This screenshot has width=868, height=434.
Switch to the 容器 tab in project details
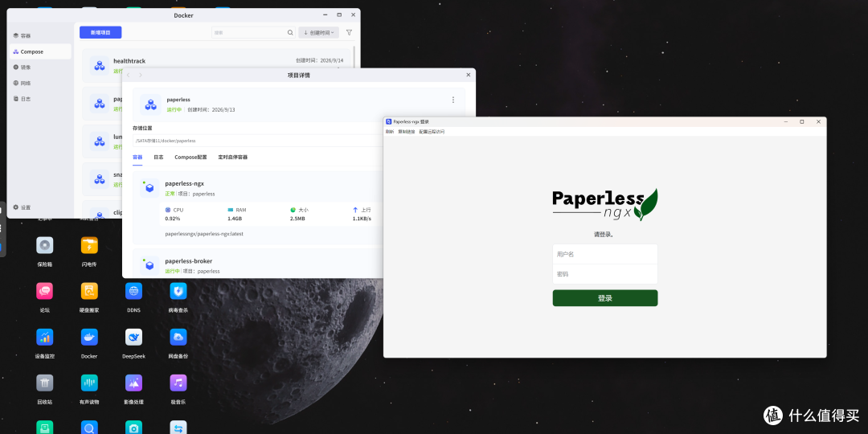pyautogui.click(x=137, y=158)
